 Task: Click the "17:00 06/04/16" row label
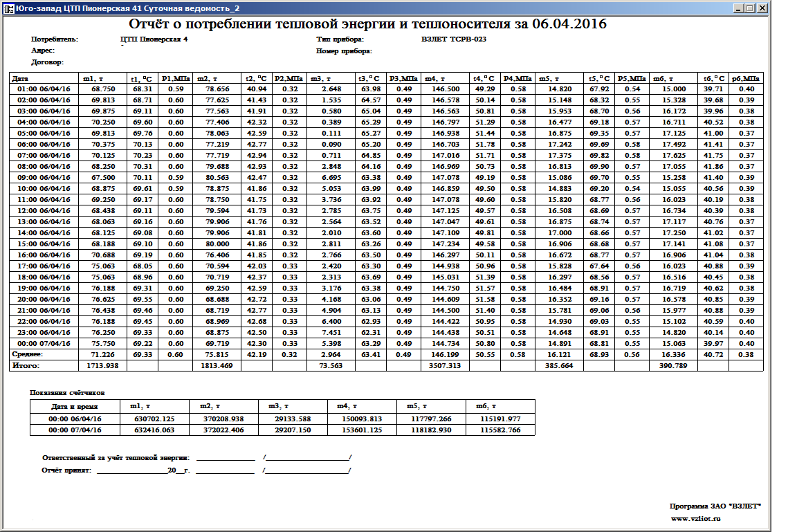pyautogui.click(x=44, y=266)
